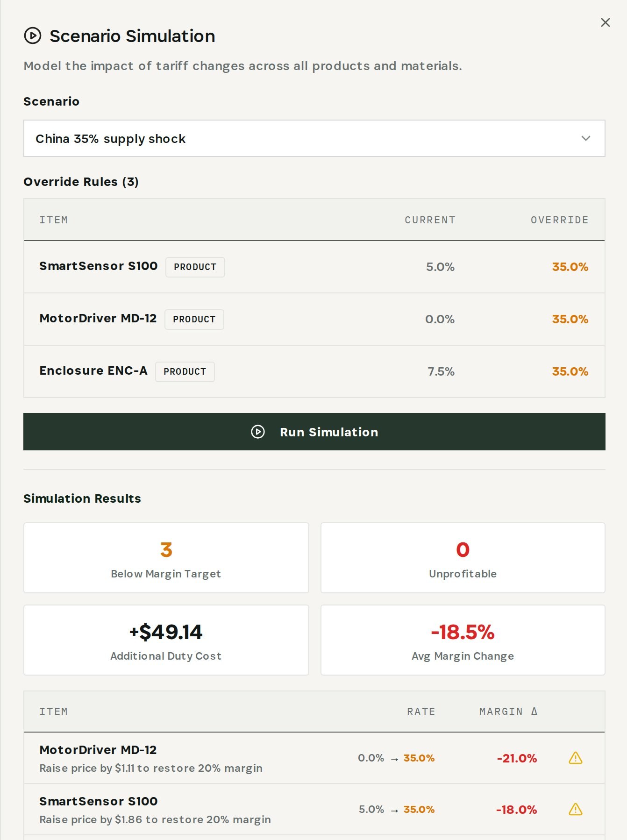Click current rate 7.5% for Enclosure ENC-A
Image resolution: width=627 pixels, height=840 pixels.
tap(441, 371)
